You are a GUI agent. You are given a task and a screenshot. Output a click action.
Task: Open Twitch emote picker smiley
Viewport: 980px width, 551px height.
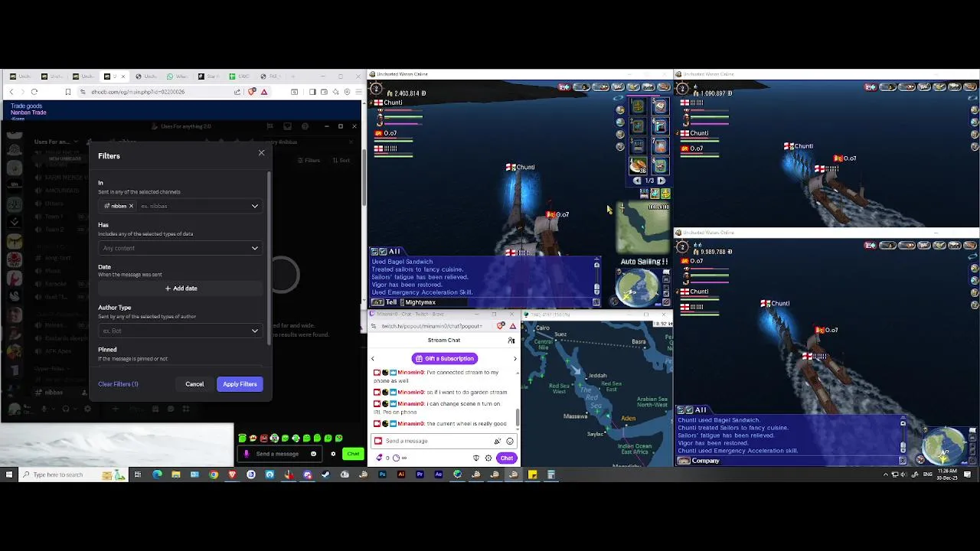pos(510,441)
